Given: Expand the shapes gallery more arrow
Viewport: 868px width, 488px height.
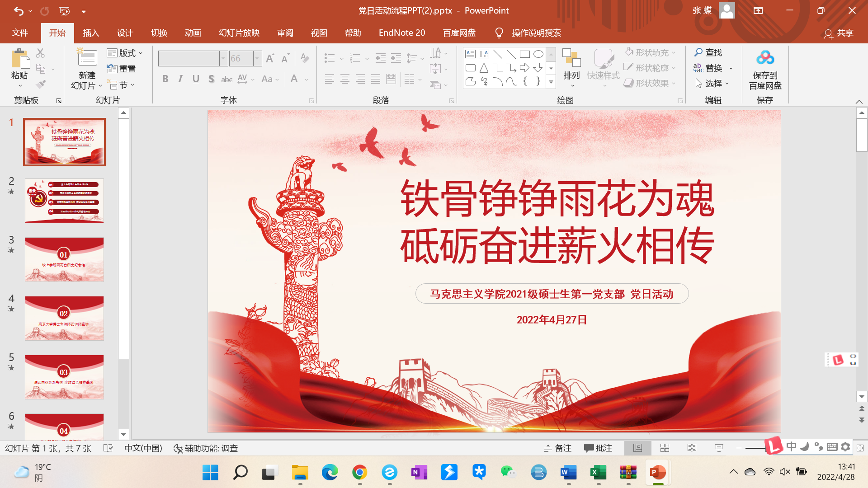Looking at the screenshot, I should click(551, 82).
